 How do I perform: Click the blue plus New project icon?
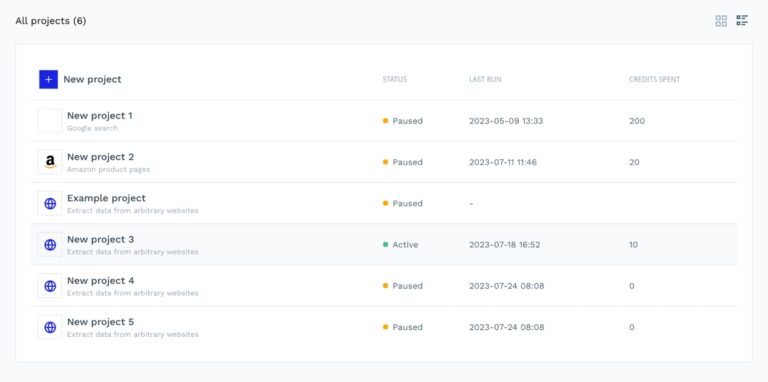(x=48, y=79)
